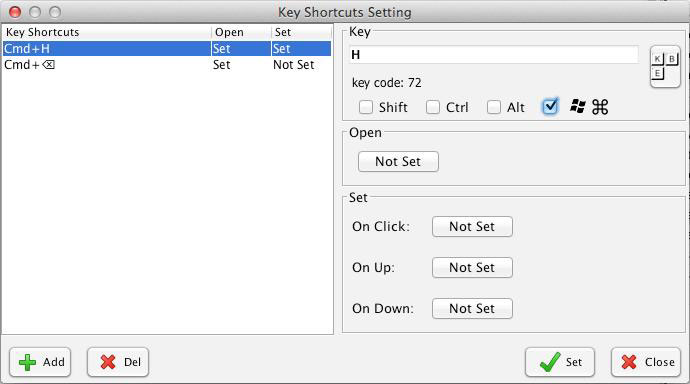Click the Key input field containing H
690x384 pixels.
[x=494, y=55]
